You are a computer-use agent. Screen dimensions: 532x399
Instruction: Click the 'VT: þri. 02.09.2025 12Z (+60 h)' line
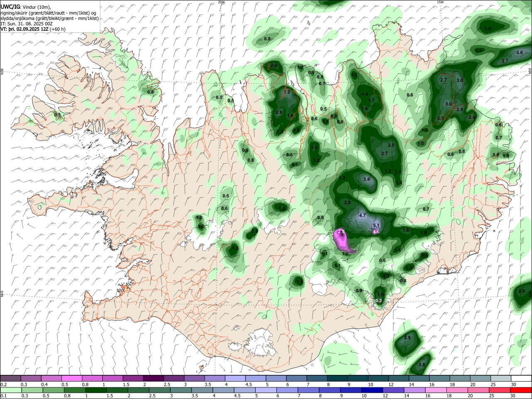click(33, 29)
